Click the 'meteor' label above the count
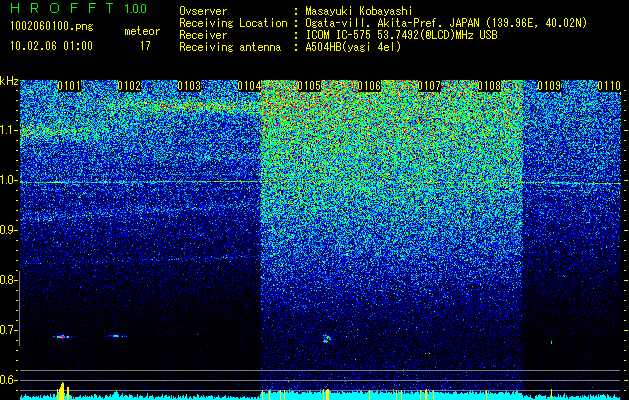This screenshot has height=400, width=629. coord(142,31)
